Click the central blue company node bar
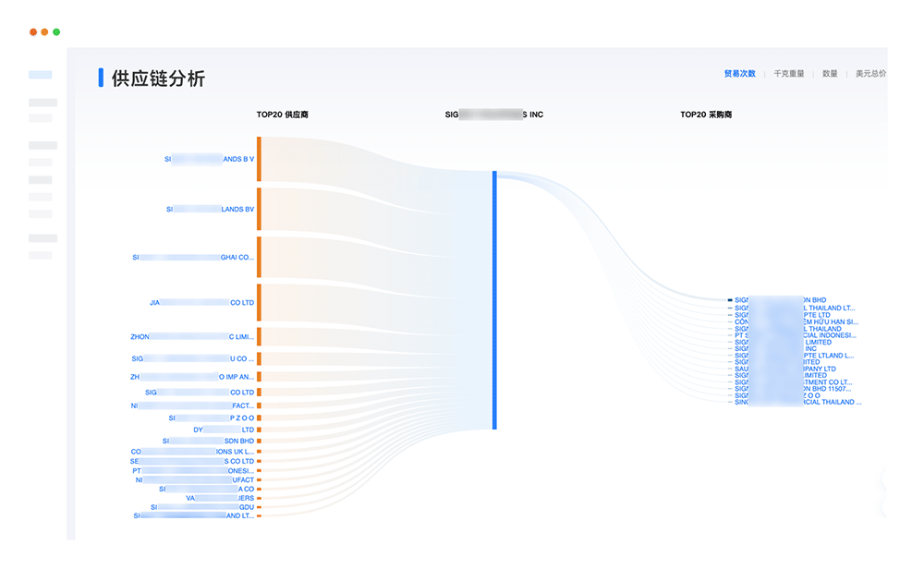 tap(494, 300)
